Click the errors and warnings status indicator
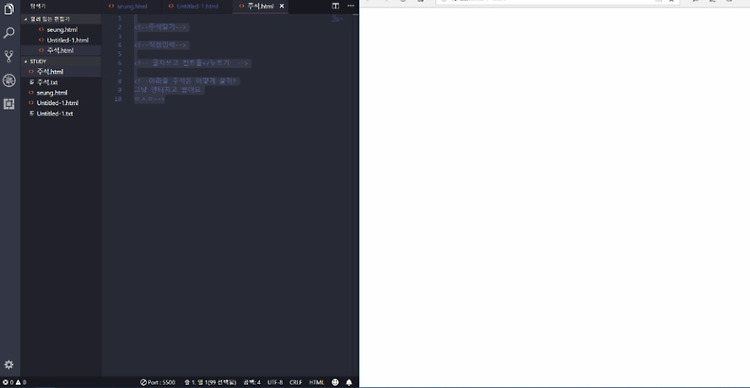This screenshot has height=388, width=750. click(14, 383)
